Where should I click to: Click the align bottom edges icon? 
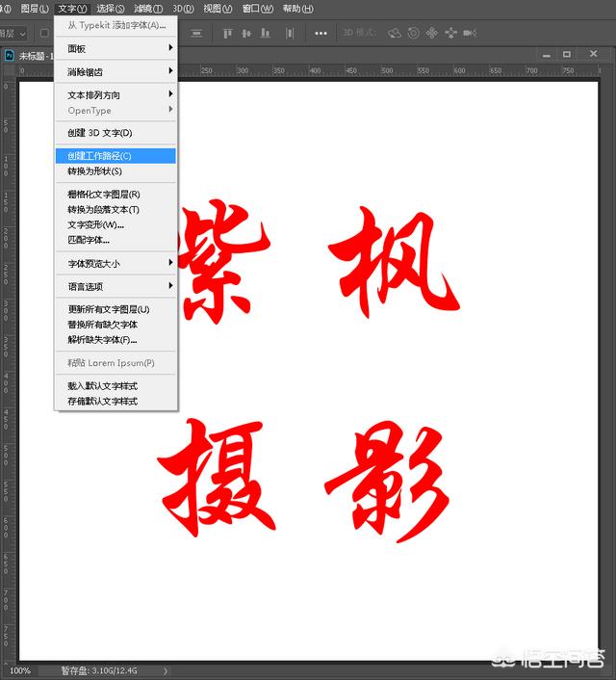[x=264, y=33]
